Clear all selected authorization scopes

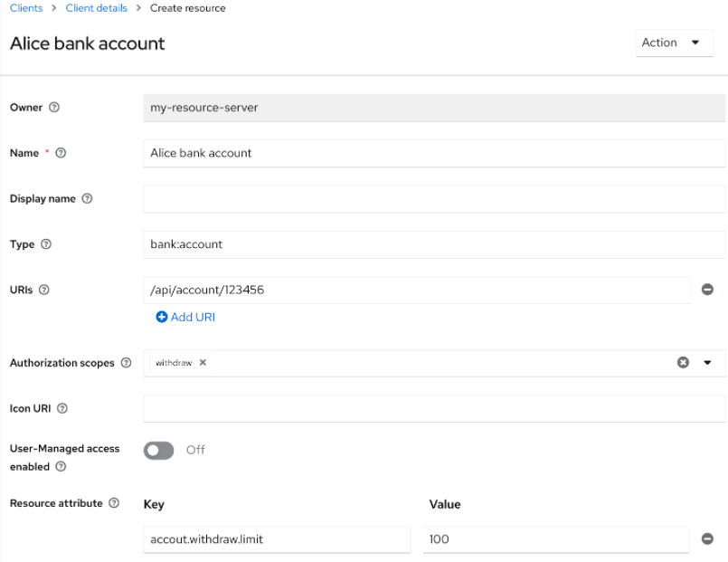pos(684,362)
